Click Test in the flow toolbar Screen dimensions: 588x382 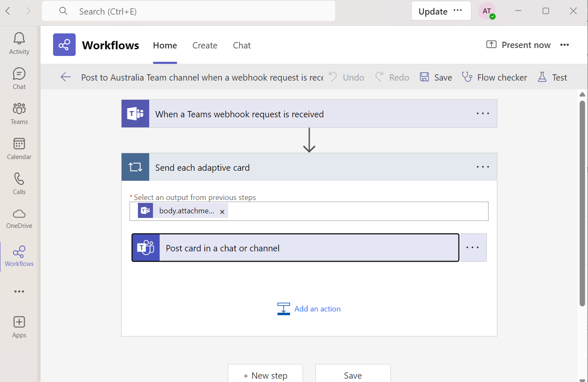(x=552, y=77)
